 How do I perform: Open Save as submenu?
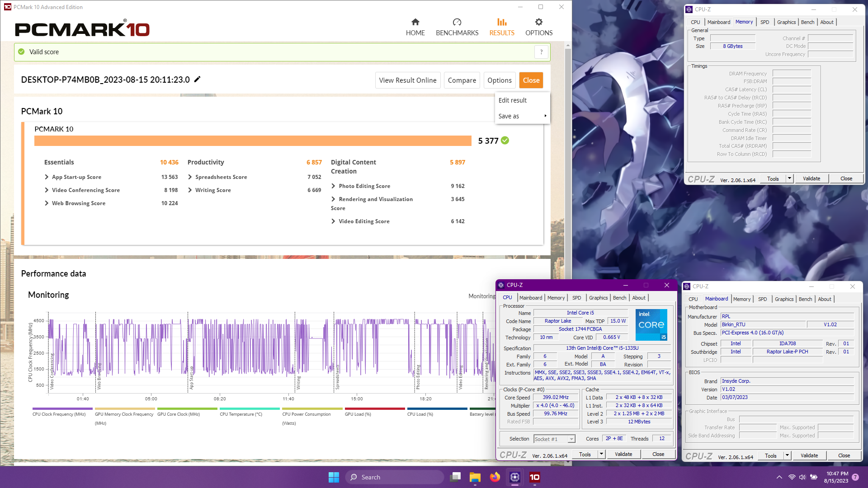point(522,116)
